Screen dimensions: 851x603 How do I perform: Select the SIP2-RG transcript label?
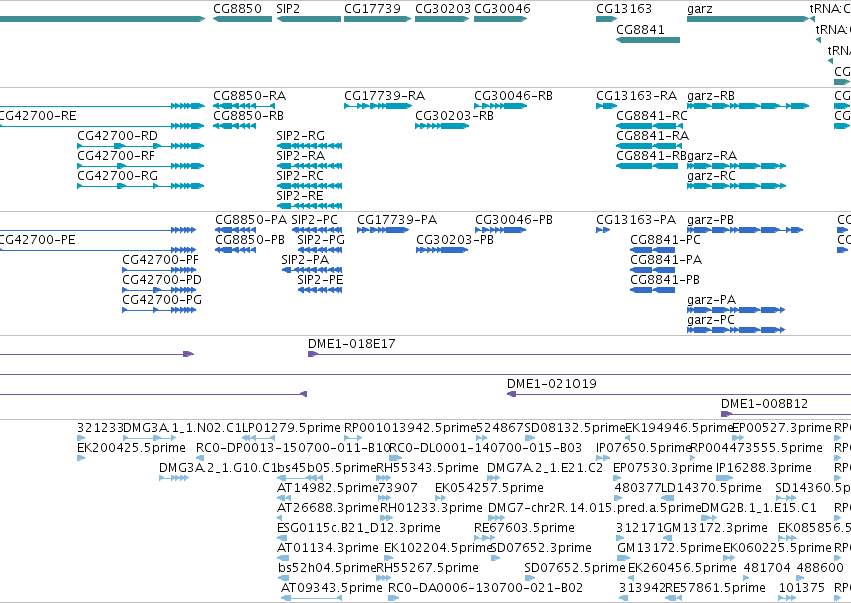(x=300, y=136)
